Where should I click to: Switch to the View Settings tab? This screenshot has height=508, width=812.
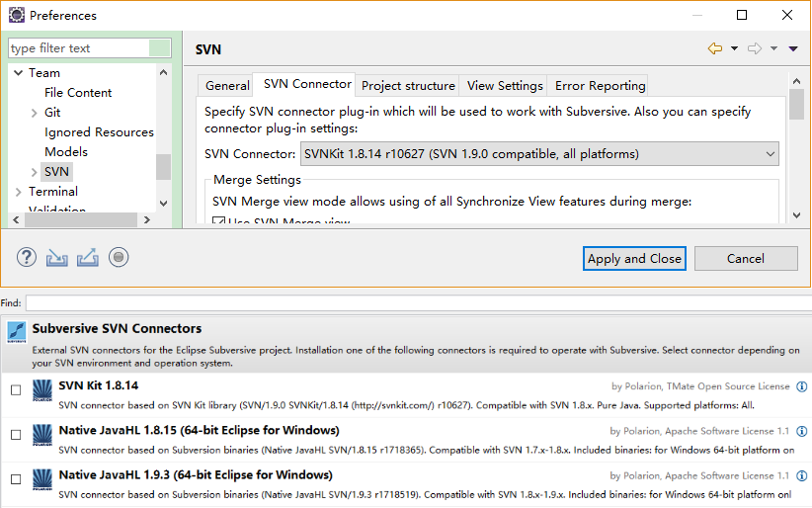click(505, 86)
